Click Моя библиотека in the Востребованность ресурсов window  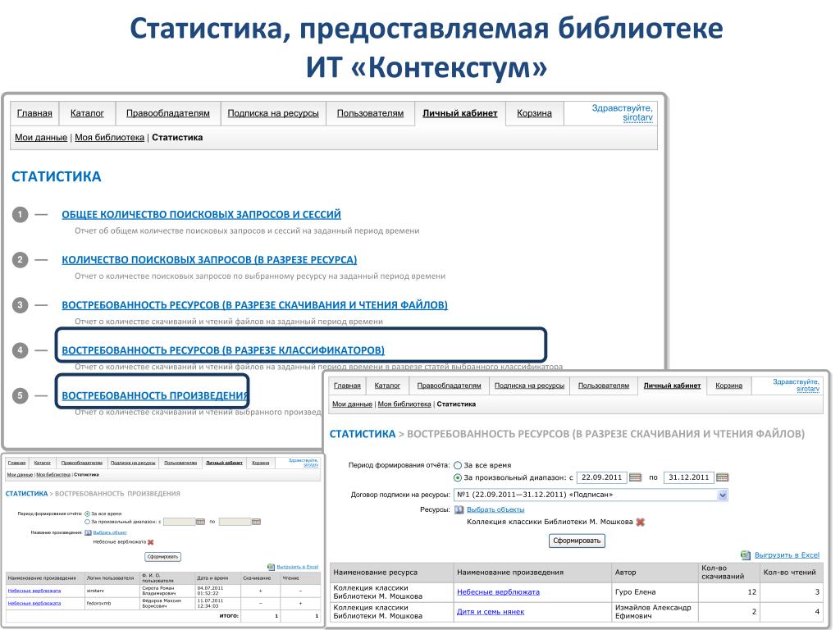[404, 404]
